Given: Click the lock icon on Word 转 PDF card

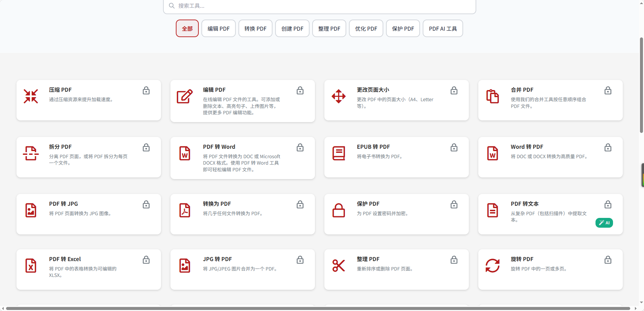Looking at the screenshot, I should coord(608,147).
